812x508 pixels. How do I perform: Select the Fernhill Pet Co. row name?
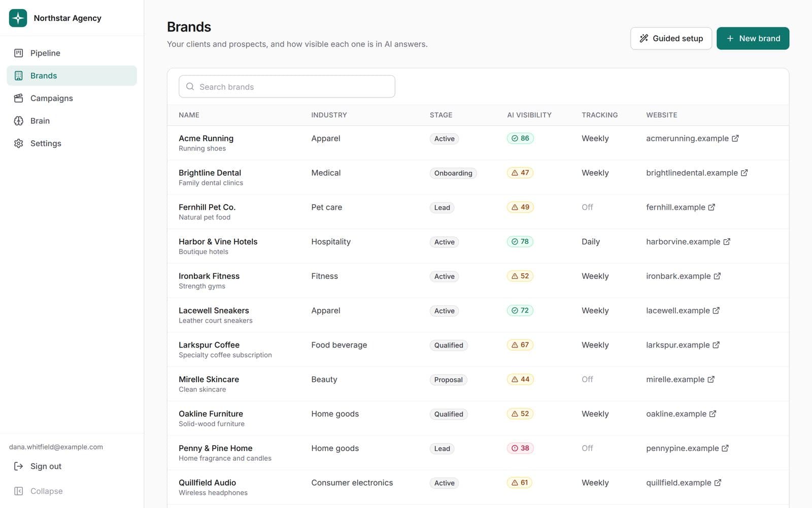tap(207, 207)
